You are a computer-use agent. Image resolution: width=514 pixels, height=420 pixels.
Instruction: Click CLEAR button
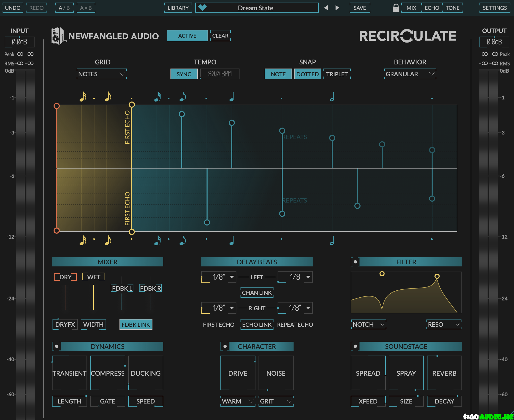click(220, 36)
